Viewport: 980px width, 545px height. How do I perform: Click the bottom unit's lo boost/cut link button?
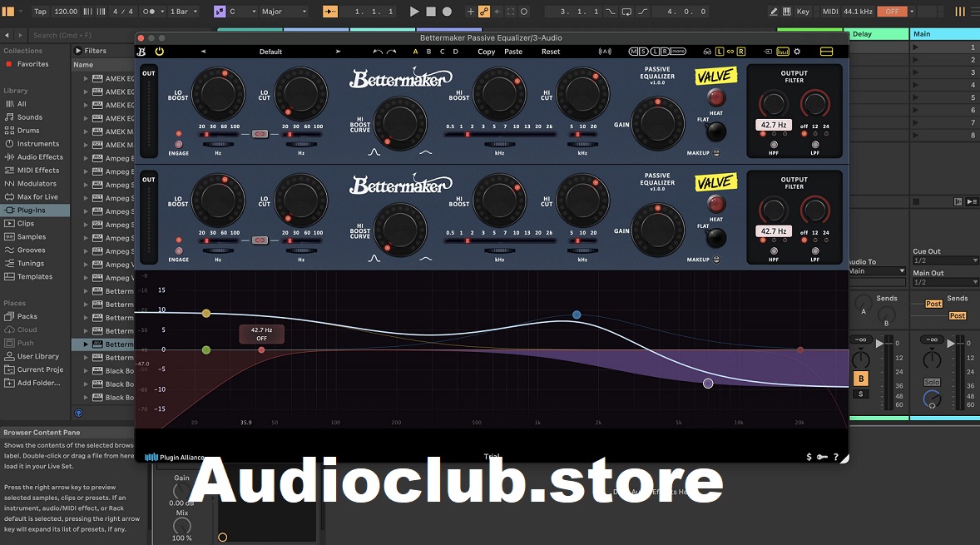(260, 240)
